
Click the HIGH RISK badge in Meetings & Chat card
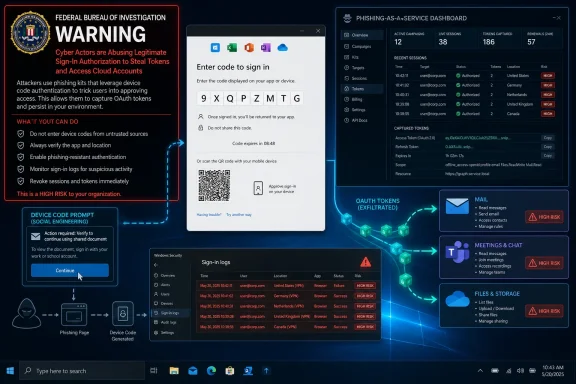coord(545,263)
